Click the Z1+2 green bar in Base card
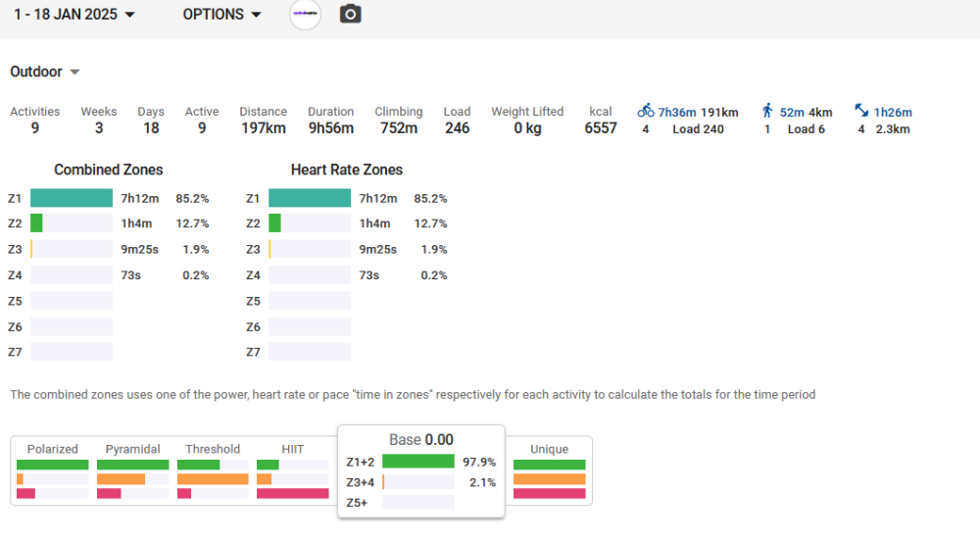The width and height of the screenshot is (980, 542). (417, 462)
